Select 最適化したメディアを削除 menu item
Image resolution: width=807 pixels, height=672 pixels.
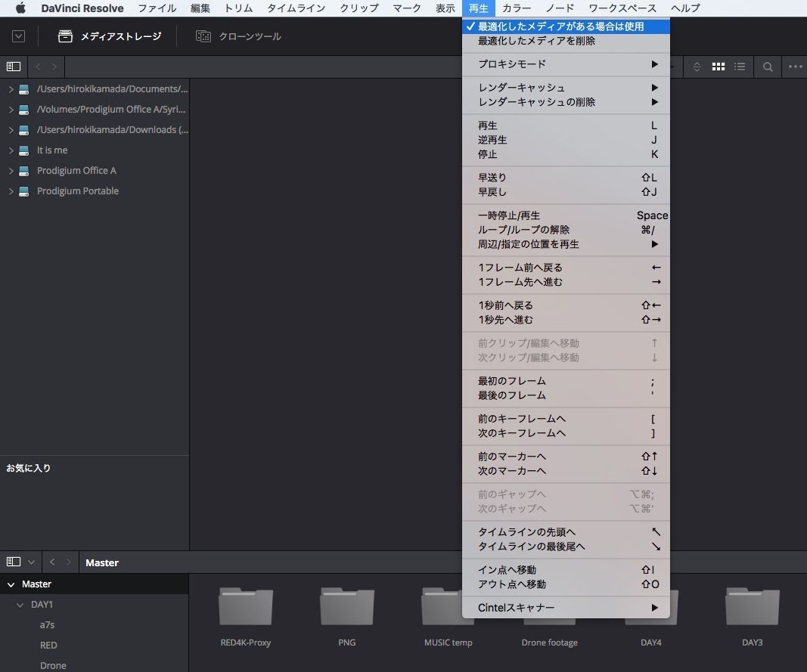[x=566, y=41]
